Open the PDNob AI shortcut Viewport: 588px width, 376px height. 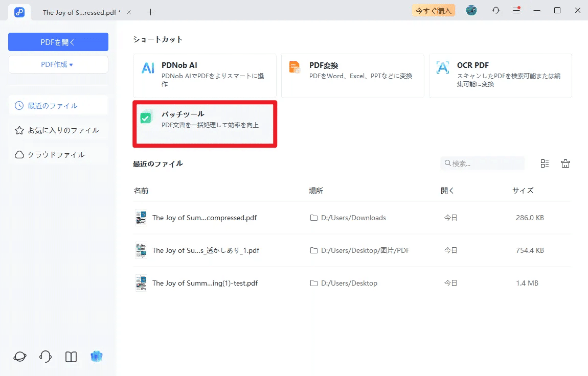[x=205, y=76]
